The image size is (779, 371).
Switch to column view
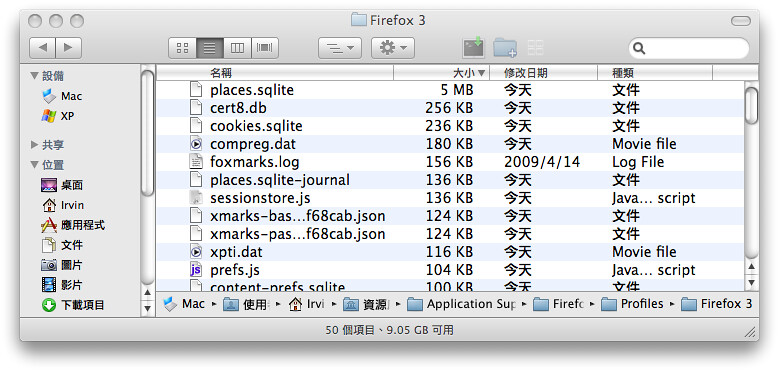click(237, 48)
